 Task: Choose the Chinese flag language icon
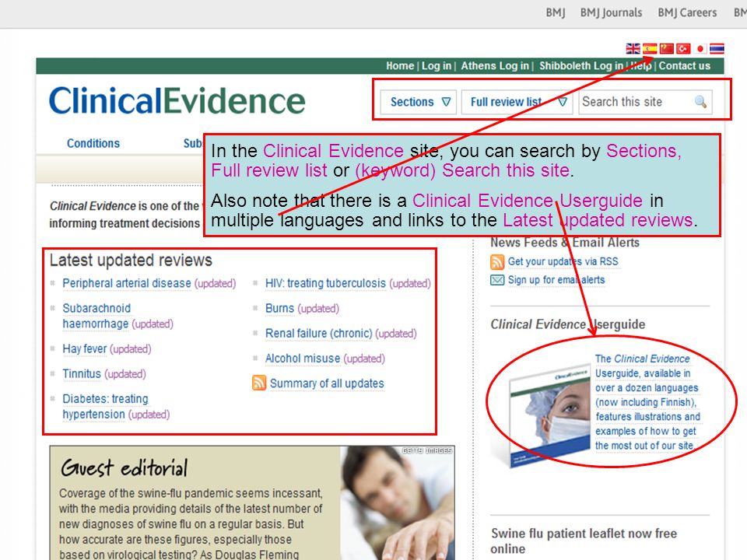point(667,48)
